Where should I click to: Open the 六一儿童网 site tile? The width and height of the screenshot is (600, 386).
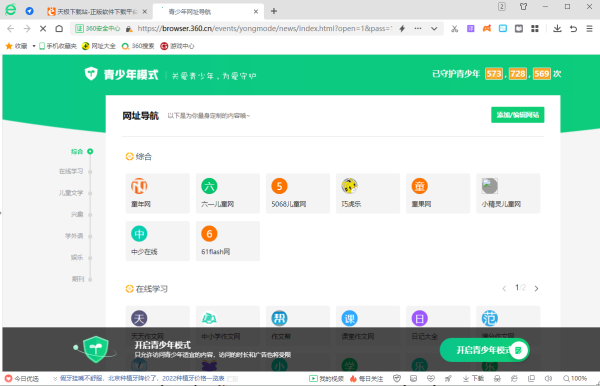click(x=228, y=193)
